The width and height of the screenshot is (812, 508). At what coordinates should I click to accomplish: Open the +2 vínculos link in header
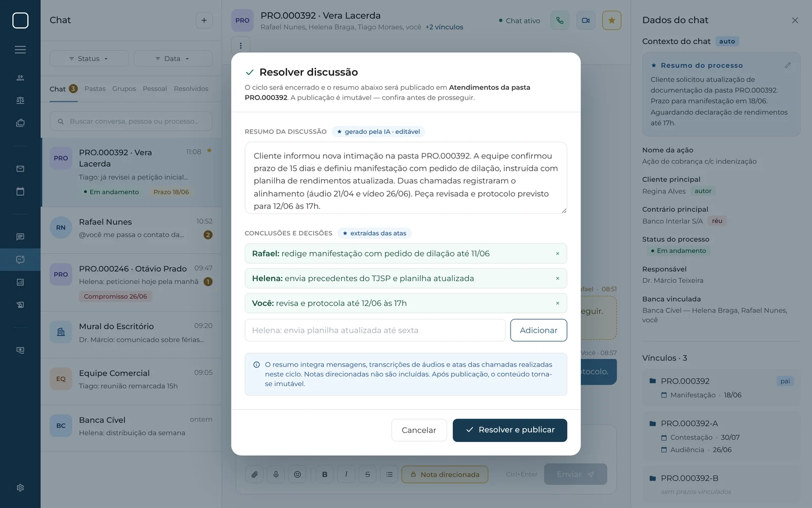(x=444, y=27)
